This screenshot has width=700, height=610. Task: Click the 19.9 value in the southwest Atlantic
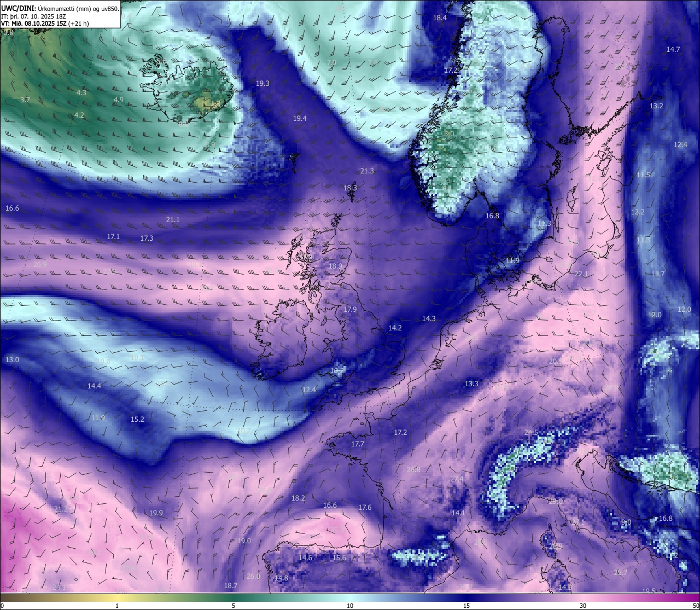[156, 513]
